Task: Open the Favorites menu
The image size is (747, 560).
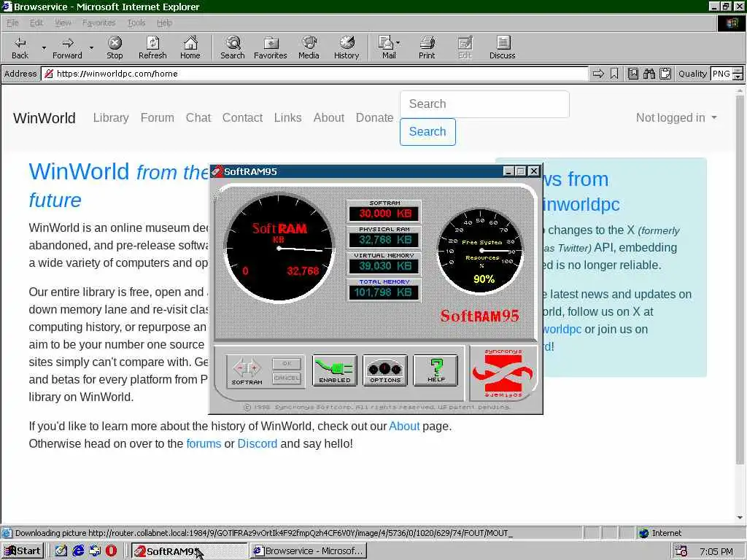Action: pyautogui.click(x=98, y=23)
